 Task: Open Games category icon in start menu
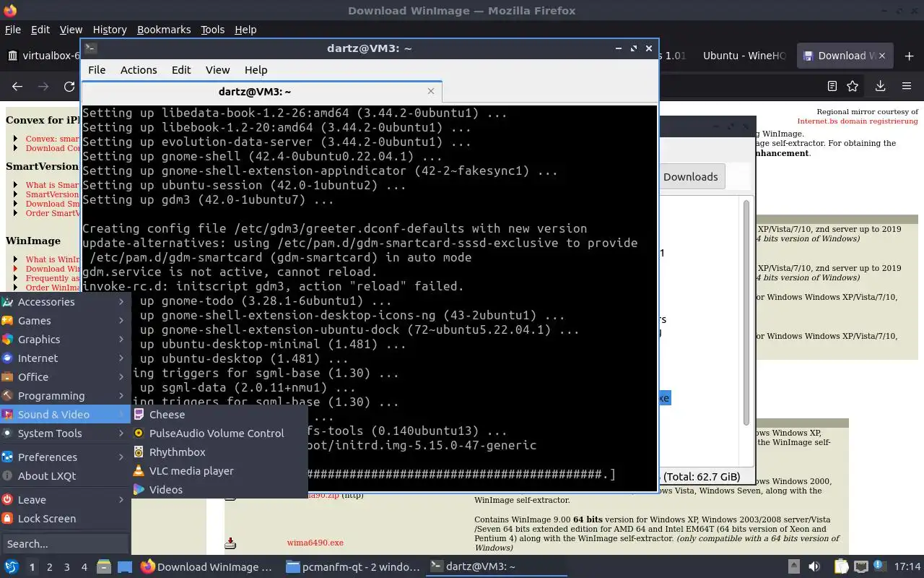(7, 321)
